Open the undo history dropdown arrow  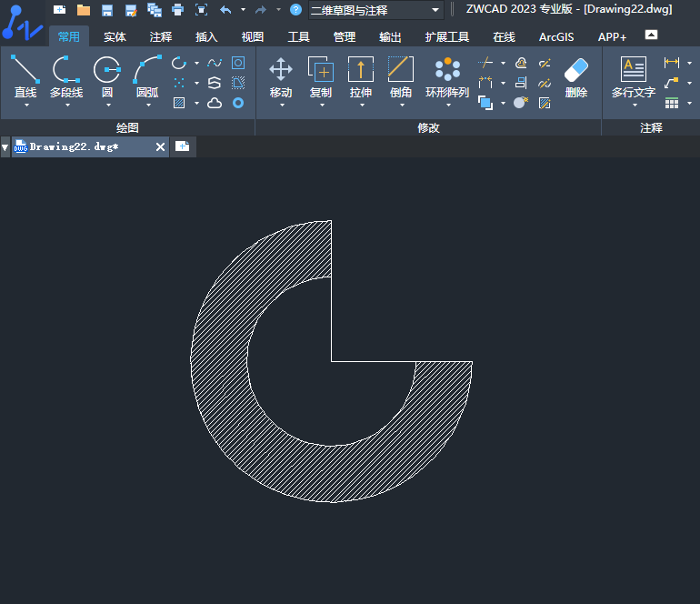pyautogui.click(x=243, y=9)
